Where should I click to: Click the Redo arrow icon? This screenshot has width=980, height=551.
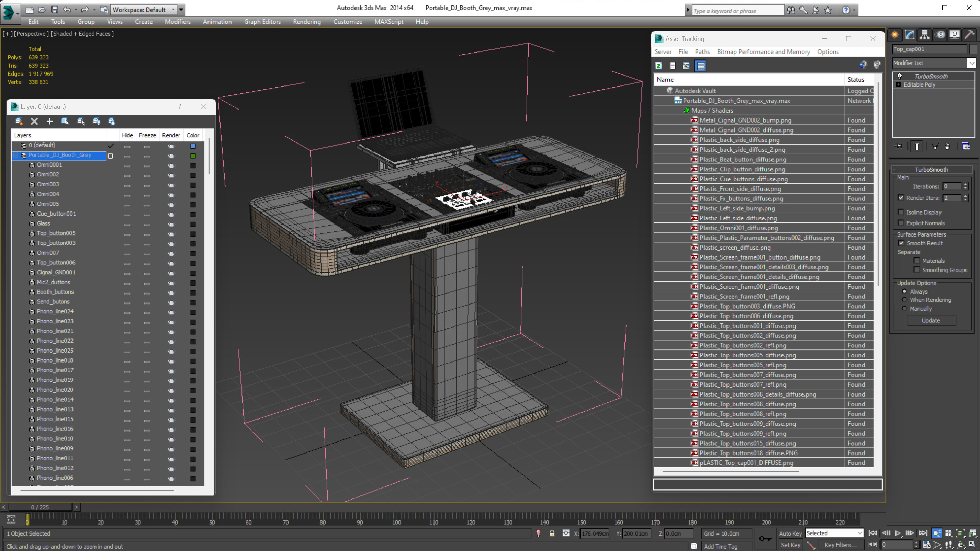(x=85, y=10)
